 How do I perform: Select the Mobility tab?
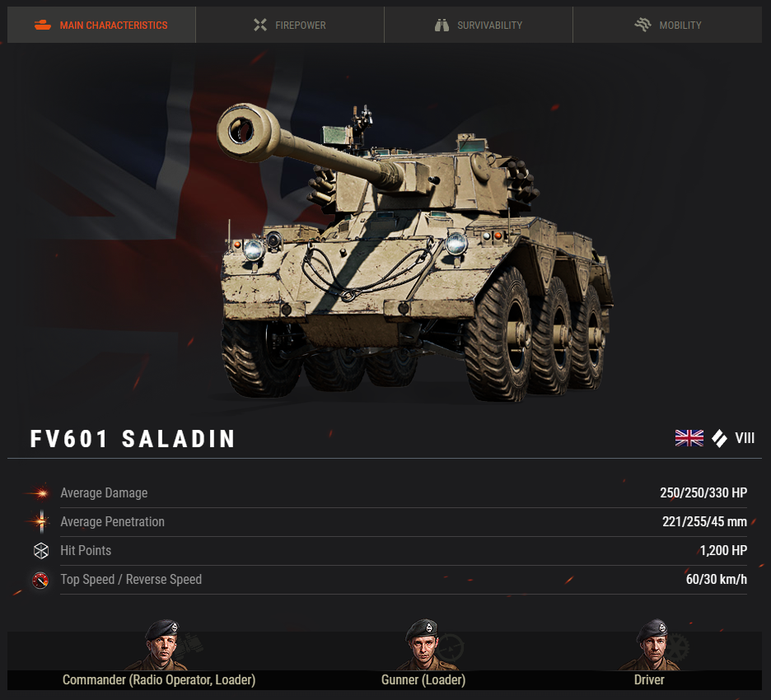(x=667, y=25)
